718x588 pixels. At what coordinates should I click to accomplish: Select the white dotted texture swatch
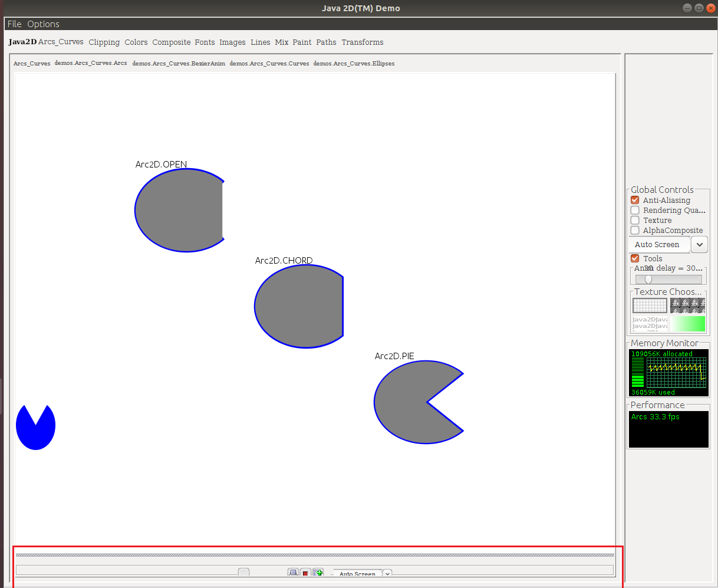click(650, 306)
